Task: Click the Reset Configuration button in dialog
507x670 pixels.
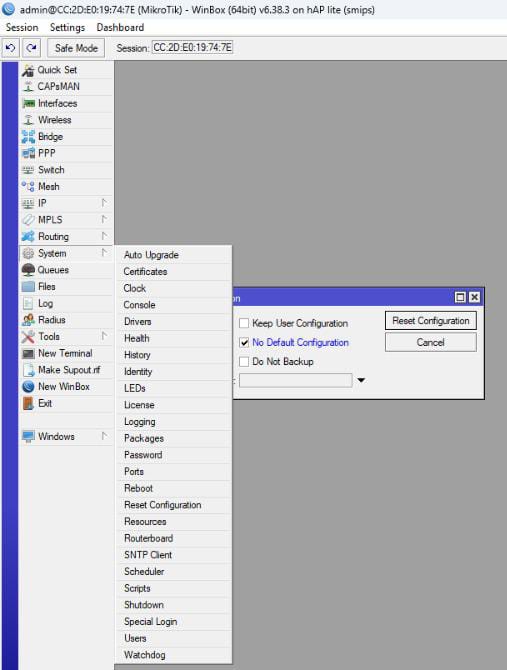Action: [x=431, y=321]
